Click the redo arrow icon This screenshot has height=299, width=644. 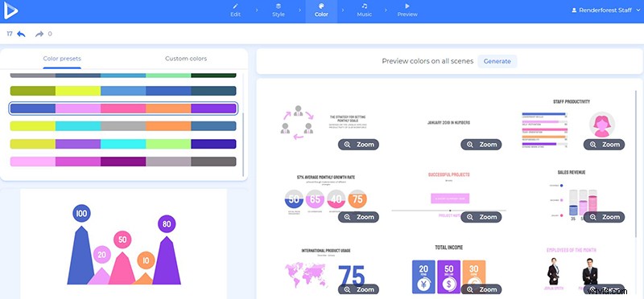click(x=39, y=34)
